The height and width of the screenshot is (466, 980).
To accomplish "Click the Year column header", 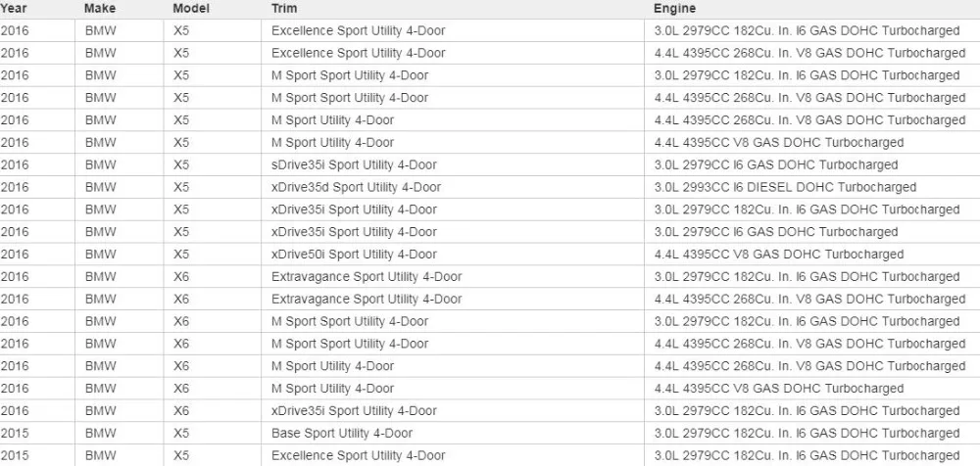I will pyautogui.click(x=13, y=9).
